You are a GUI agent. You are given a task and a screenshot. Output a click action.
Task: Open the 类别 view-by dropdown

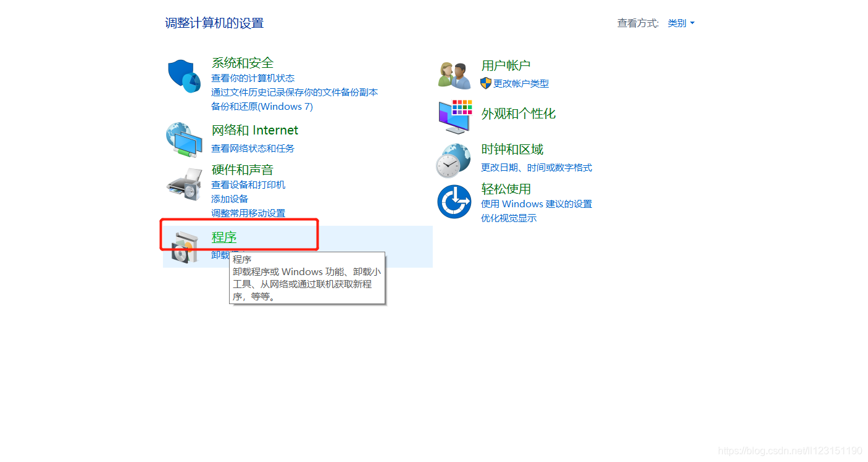681,23
